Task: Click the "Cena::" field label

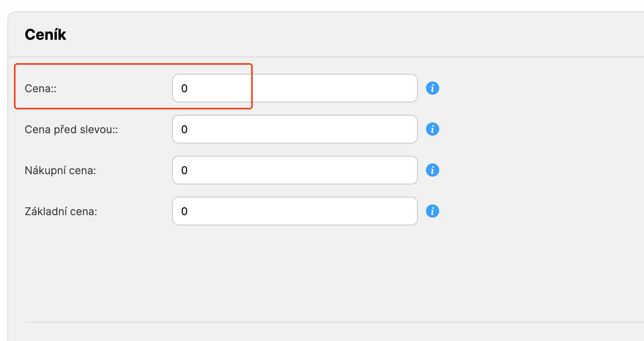Action: (41, 89)
